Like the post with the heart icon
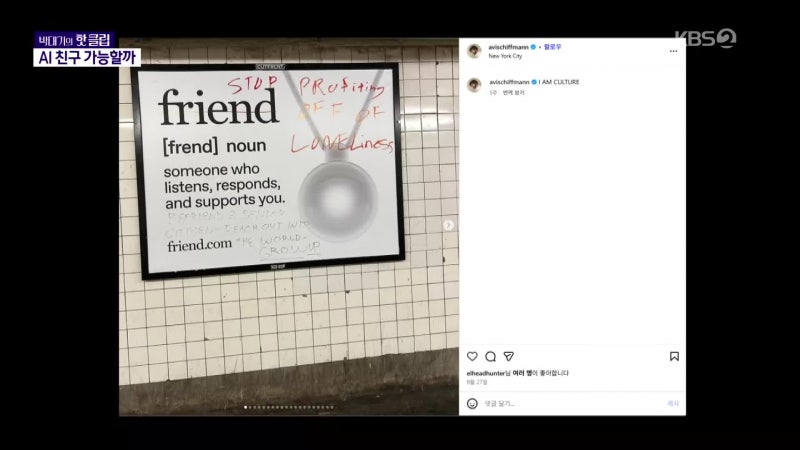The image size is (800, 450). coord(472,356)
